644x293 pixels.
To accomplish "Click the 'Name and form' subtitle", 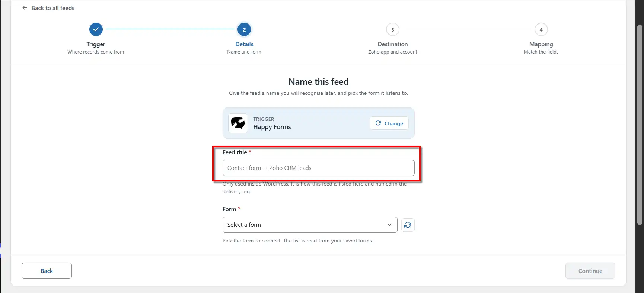I will [244, 52].
